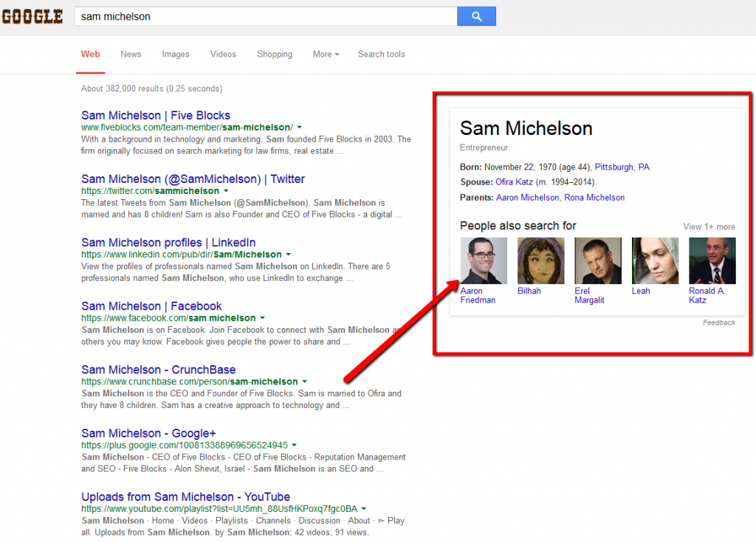Click the Erel Margalit photo thumbnail
This screenshot has width=756, height=543.
point(598,260)
